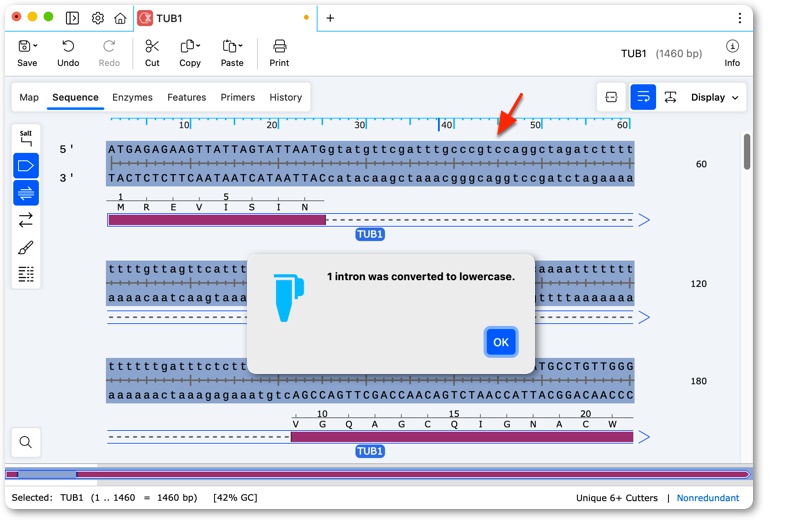Viewport: 791px width, 520px height.
Task: Toggle double-stranded sequence display
Action: pyautogui.click(x=26, y=193)
